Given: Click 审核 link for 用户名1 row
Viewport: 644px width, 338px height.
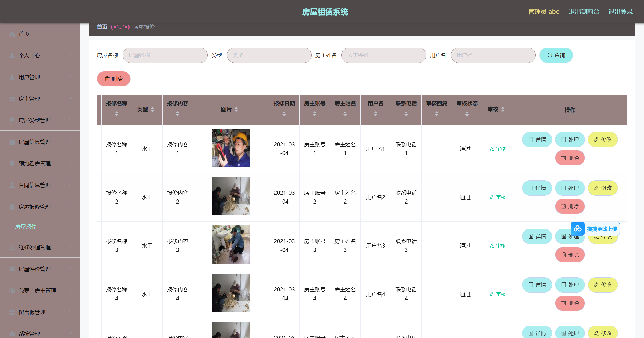Looking at the screenshot, I should [498, 149].
